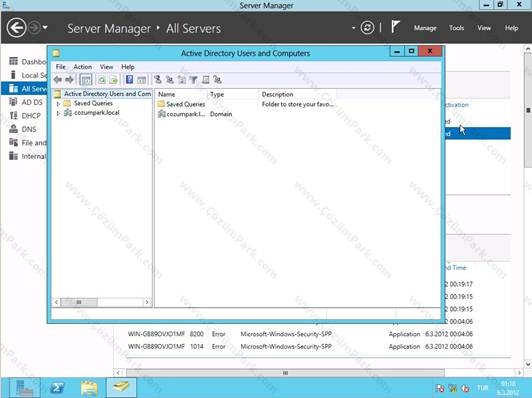Open the Help menu in ADUC
The image size is (532, 398).
128,67
